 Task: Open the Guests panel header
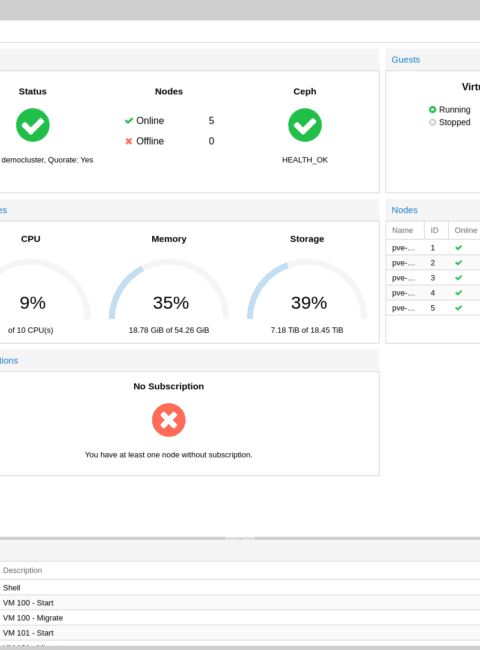click(433, 60)
